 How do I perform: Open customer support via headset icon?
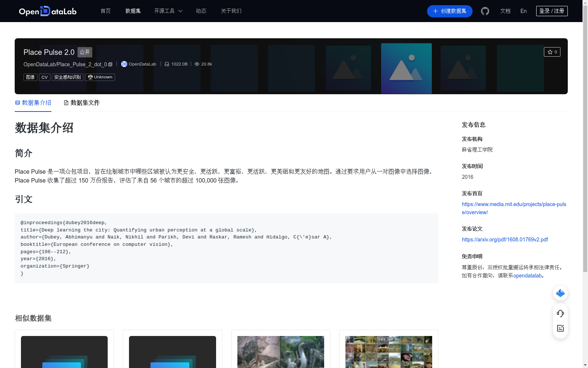coord(560,314)
